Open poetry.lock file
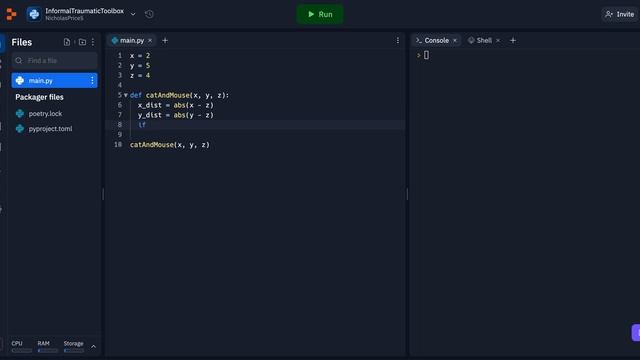Image resolution: width=640 pixels, height=360 pixels. (45, 113)
